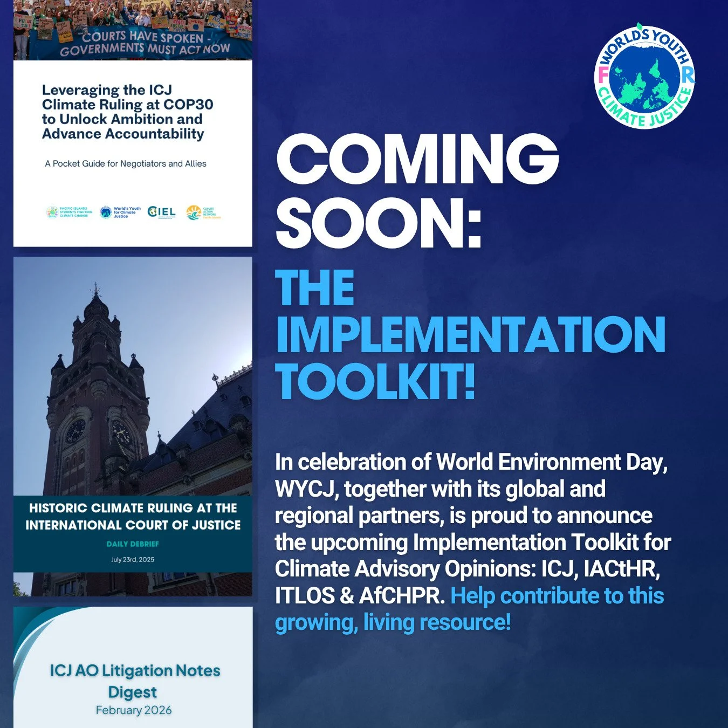Click "THE IMPLEMENTATION TOOLKIT!" heading
Viewport: 728px width, 728px height.
click(x=470, y=335)
